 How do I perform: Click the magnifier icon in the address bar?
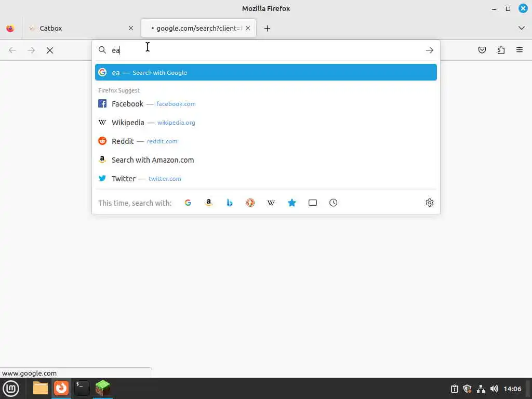point(102,50)
